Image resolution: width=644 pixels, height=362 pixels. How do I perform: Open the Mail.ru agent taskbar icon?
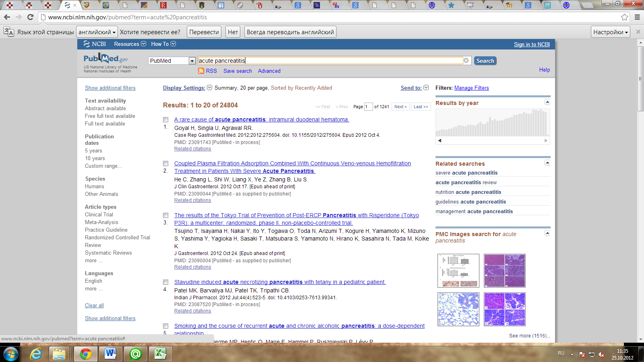pyautogui.click(x=135, y=354)
